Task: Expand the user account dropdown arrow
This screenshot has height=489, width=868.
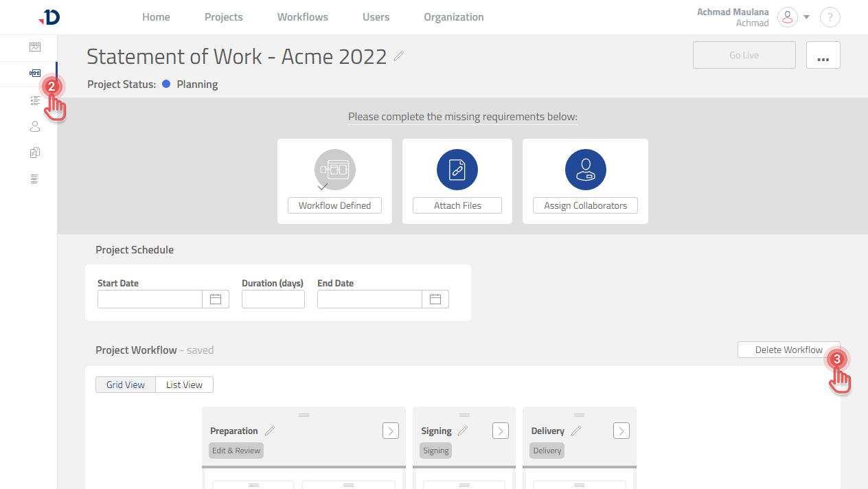Action: pos(807,17)
